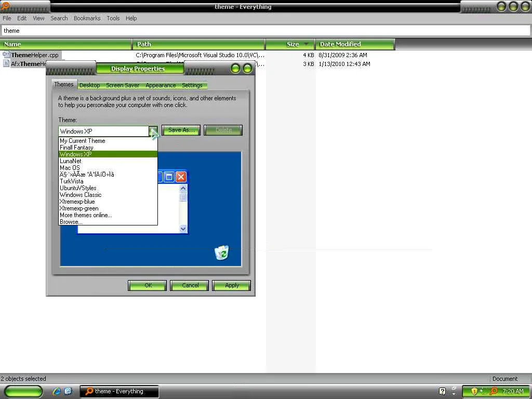This screenshot has width=532, height=399.
Task: Switch to the Desktop tab
Action: [89, 85]
